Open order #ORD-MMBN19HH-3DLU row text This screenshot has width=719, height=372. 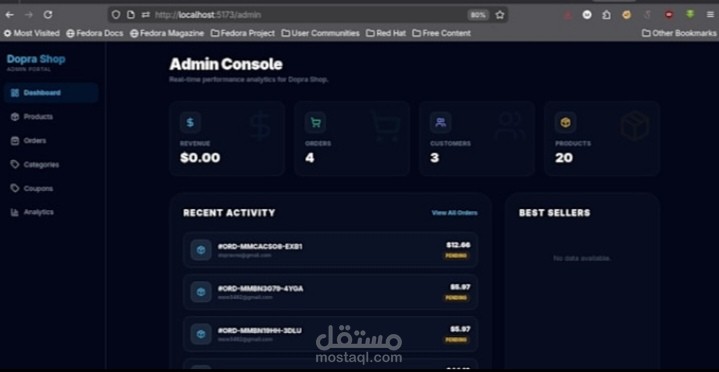pyautogui.click(x=260, y=331)
